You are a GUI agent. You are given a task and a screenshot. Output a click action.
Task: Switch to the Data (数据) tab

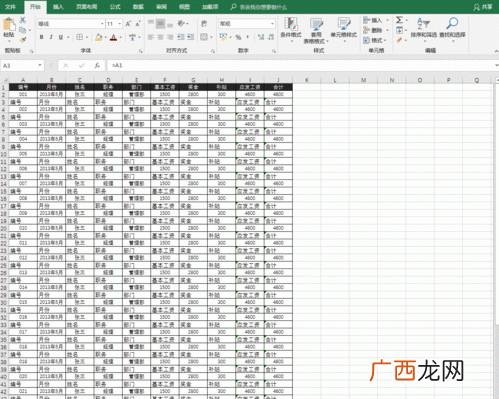[x=138, y=7]
